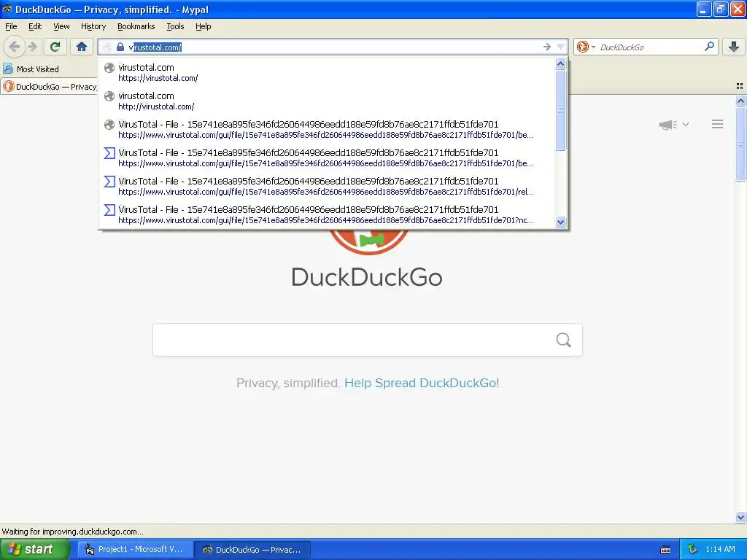Select VirusTotal File suggestion ending in ?nc...

[327, 215]
